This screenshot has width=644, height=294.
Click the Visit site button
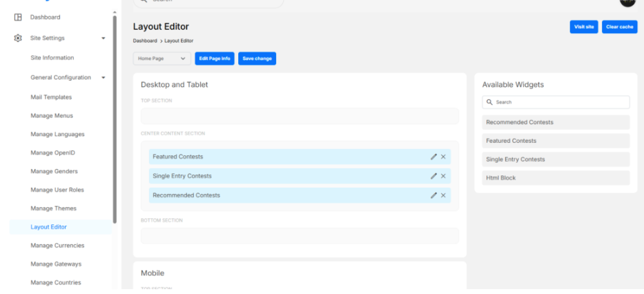[x=584, y=27]
